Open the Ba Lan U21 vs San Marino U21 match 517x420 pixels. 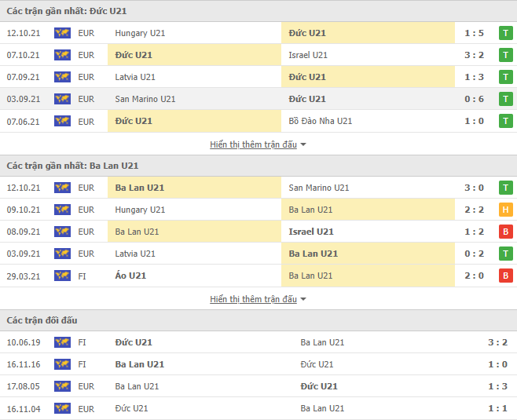258,188
